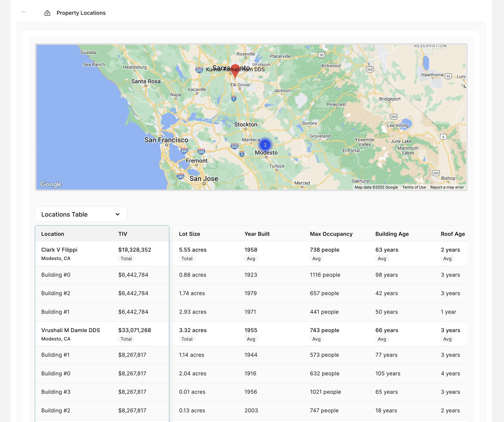Click the Year Built column header

[257, 234]
